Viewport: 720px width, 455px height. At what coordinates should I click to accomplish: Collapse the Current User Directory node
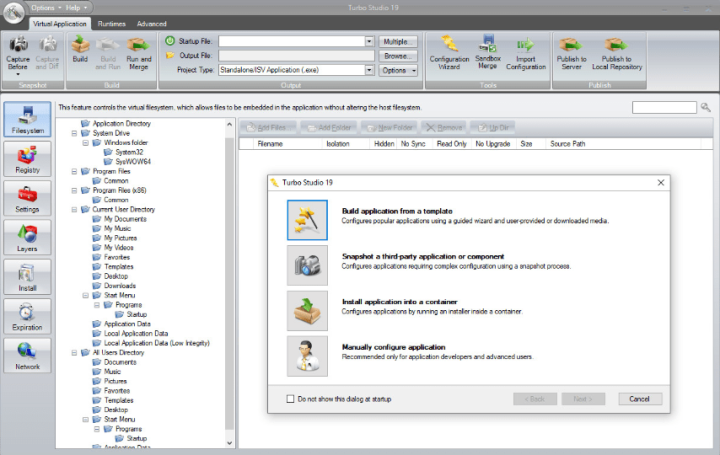74,209
